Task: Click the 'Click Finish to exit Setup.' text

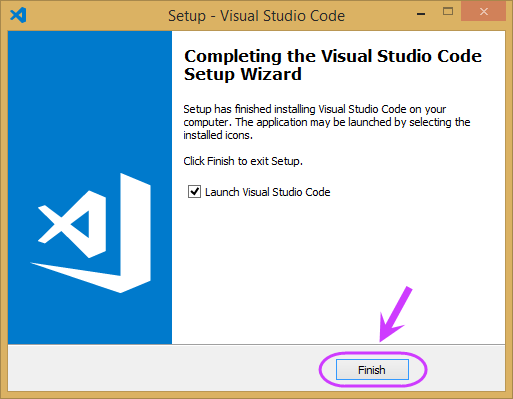Action: coord(243,161)
